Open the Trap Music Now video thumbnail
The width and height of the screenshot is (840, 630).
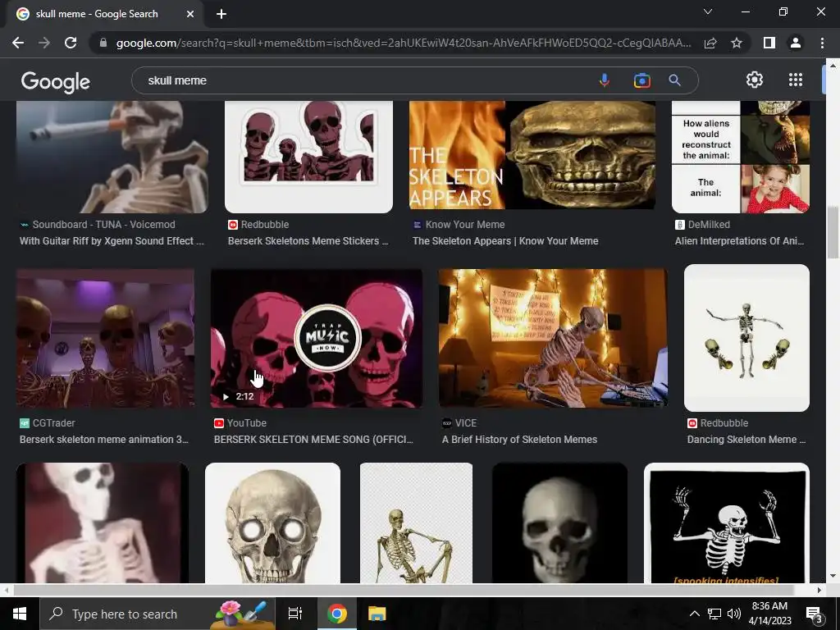[x=317, y=338]
